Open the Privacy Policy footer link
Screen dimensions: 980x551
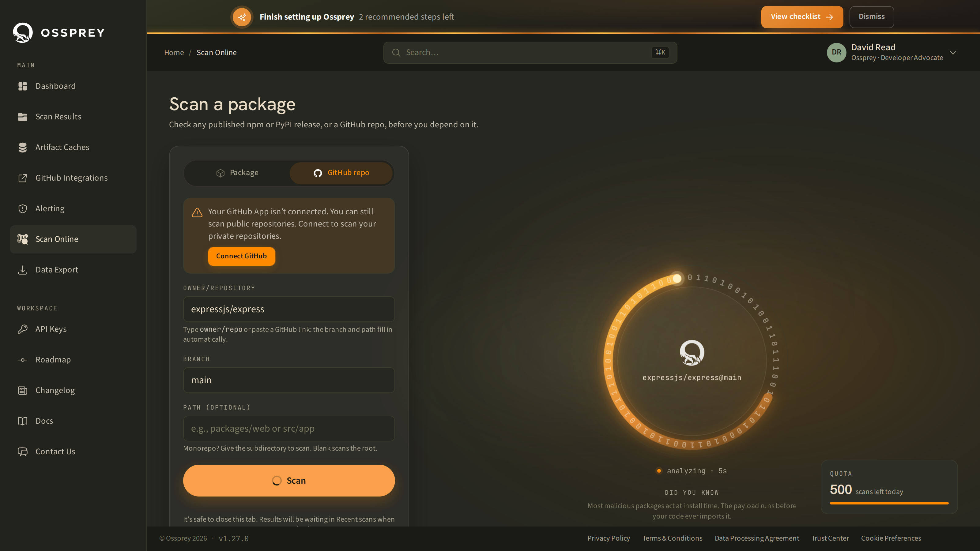click(x=608, y=538)
